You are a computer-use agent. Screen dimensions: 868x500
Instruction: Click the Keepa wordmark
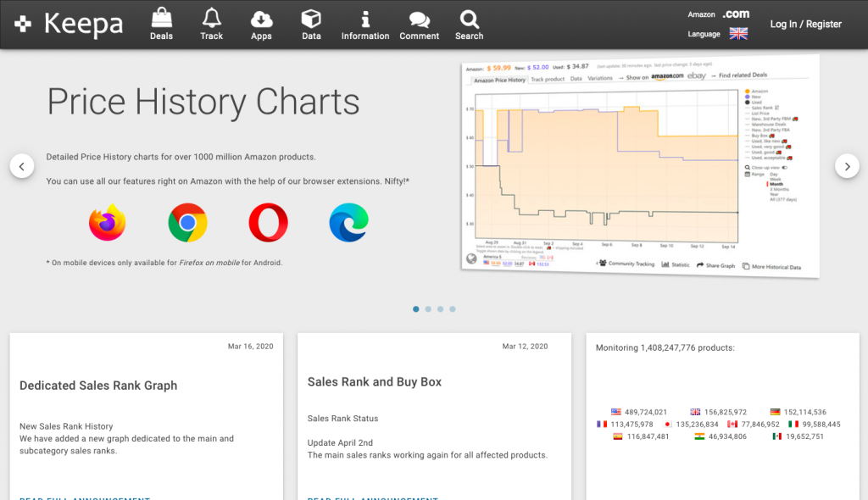point(83,24)
